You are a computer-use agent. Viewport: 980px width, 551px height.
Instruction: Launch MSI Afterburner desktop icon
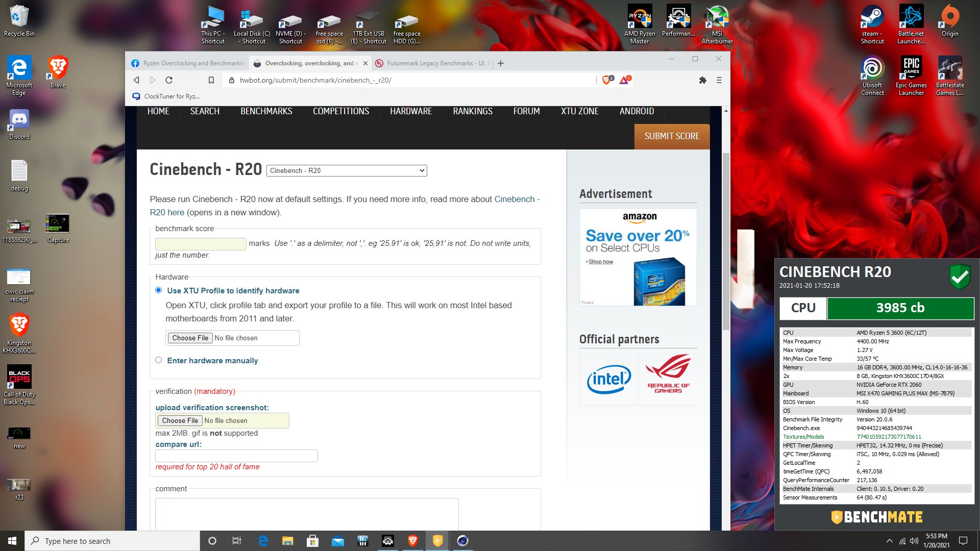[717, 25]
